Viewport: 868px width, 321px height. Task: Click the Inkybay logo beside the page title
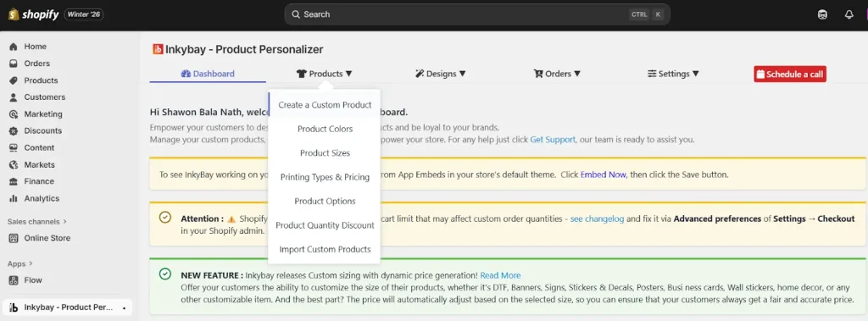[158, 49]
